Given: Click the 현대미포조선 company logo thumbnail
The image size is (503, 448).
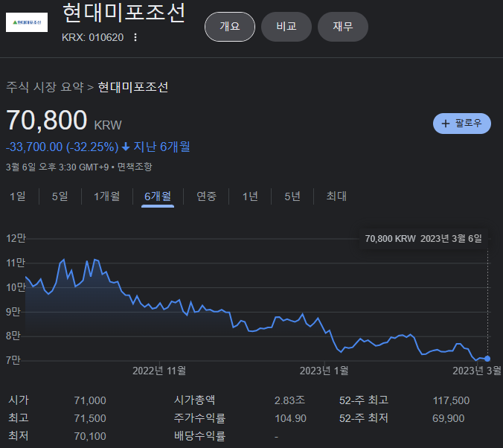Looking at the screenshot, I should [27, 22].
